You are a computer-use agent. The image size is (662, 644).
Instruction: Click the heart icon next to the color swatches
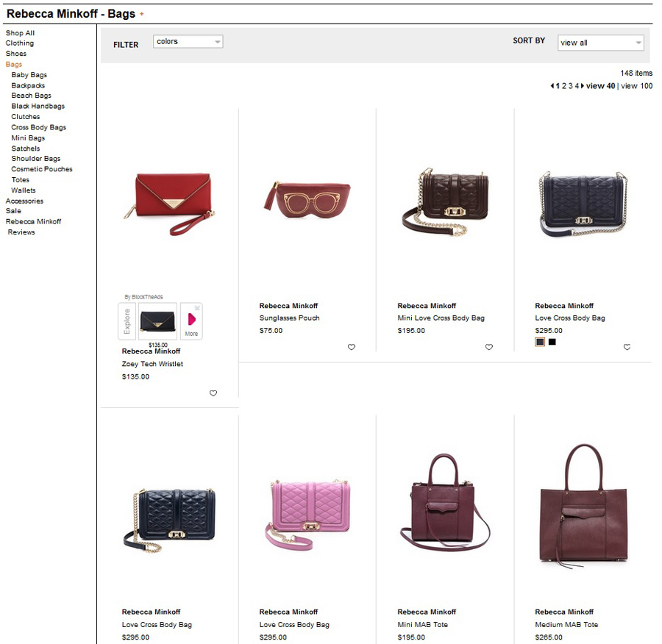point(627,347)
